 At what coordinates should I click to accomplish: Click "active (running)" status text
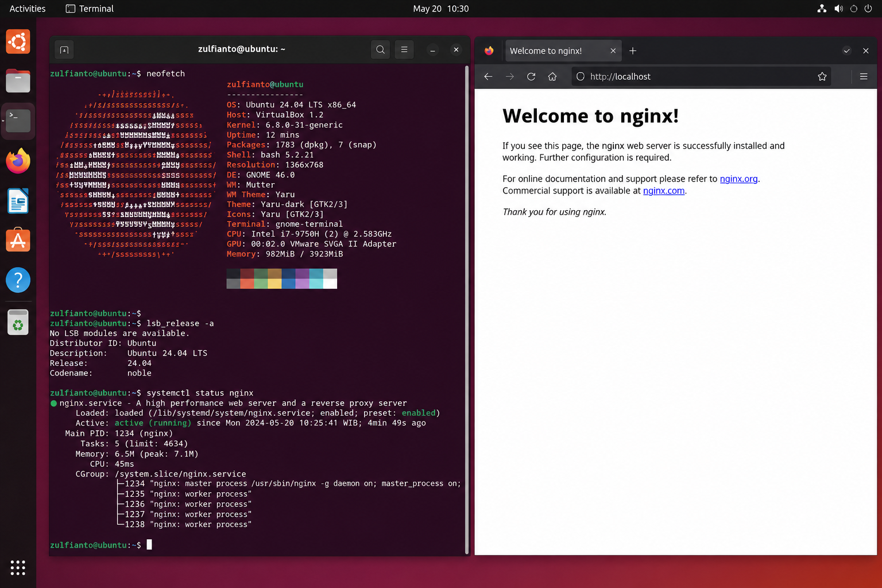tap(153, 423)
